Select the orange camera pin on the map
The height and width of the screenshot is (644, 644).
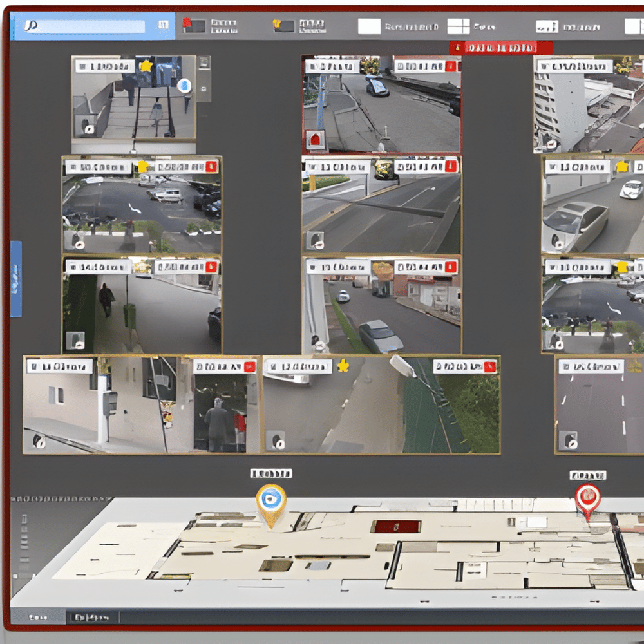tap(271, 504)
